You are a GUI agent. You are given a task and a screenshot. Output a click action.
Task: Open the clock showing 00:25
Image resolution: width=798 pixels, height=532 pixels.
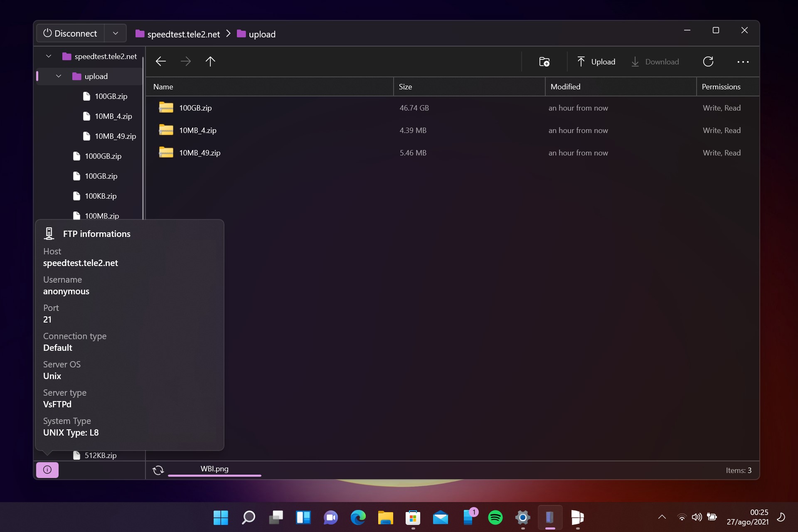[x=748, y=517]
